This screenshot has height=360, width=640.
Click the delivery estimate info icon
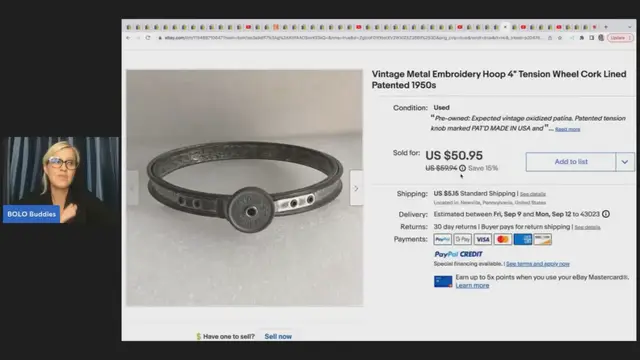(606, 214)
